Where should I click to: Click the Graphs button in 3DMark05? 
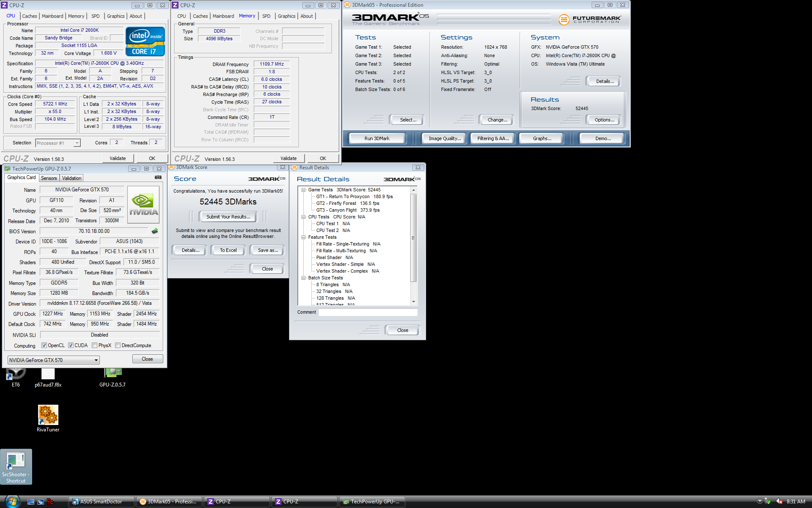click(x=542, y=138)
